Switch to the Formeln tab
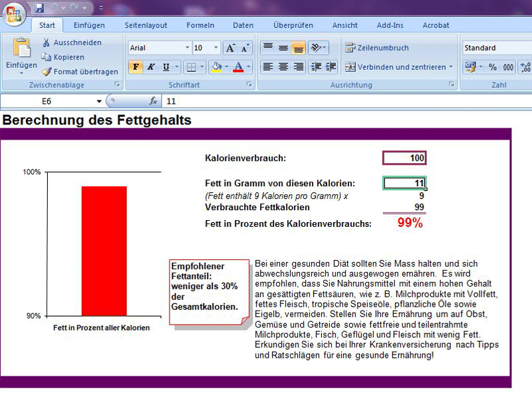Screen dimensions: 532x399 tap(200, 25)
